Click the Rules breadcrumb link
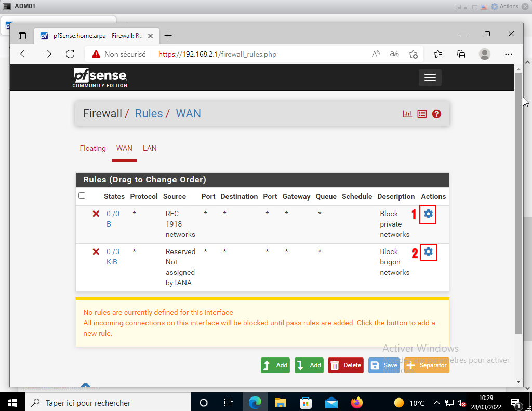The image size is (532, 411). click(149, 113)
